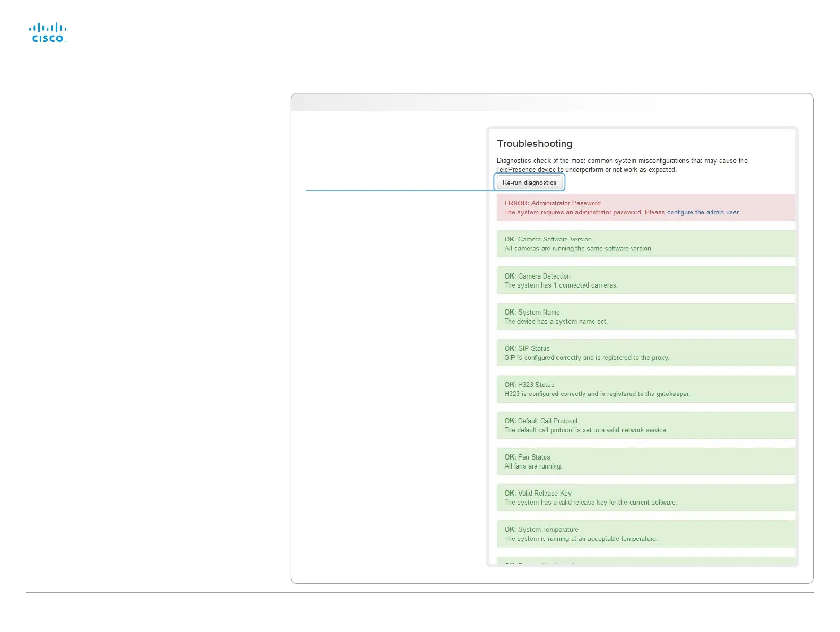Click 'SIP is configured correctly' message
The height and width of the screenshot is (632, 840).
coord(587,358)
